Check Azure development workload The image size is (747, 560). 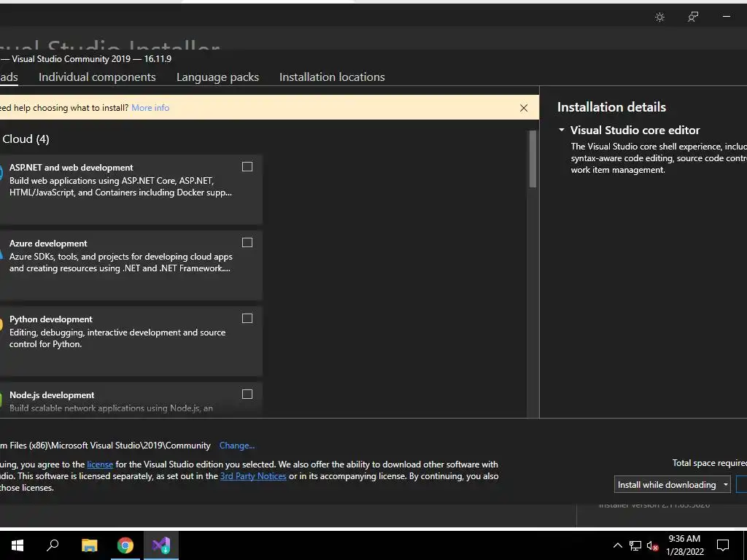coord(247,242)
